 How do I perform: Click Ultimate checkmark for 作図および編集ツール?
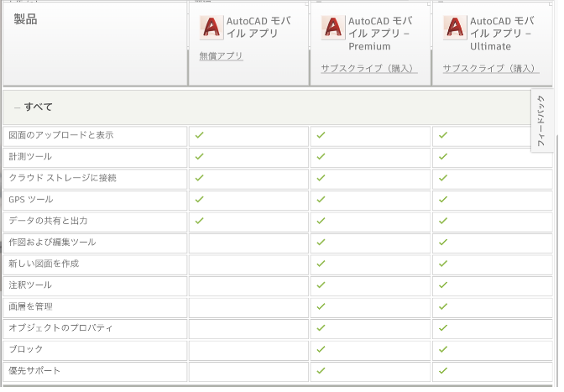pos(443,243)
